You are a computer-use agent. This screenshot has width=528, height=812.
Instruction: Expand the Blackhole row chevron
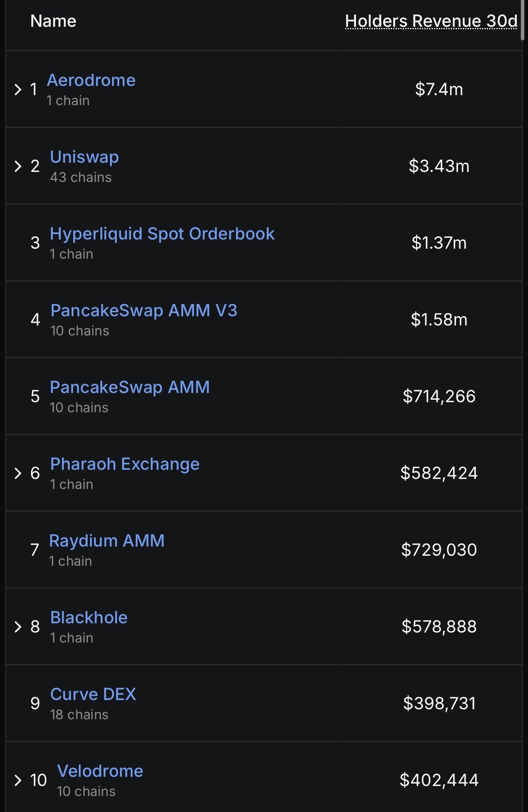click(x=18, y=626)
